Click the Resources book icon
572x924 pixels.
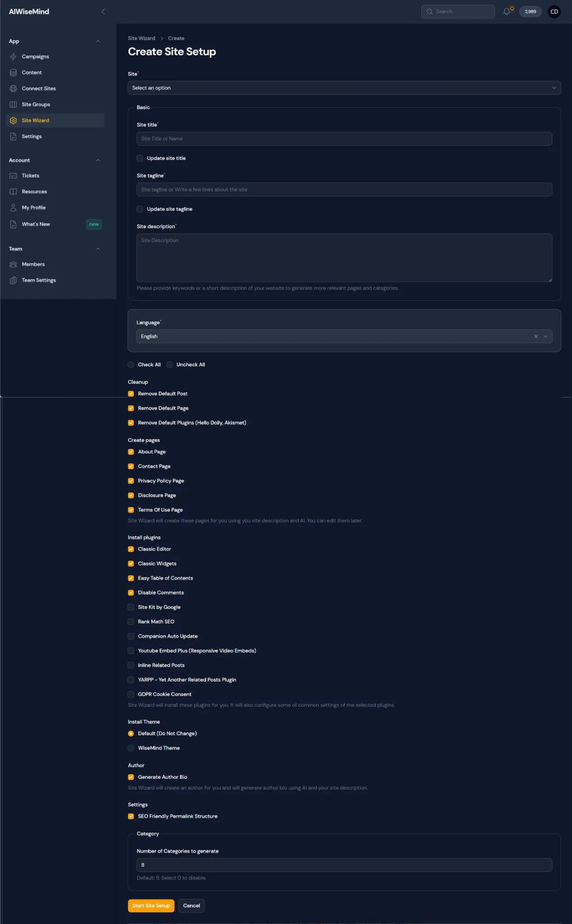coord(14,192)
